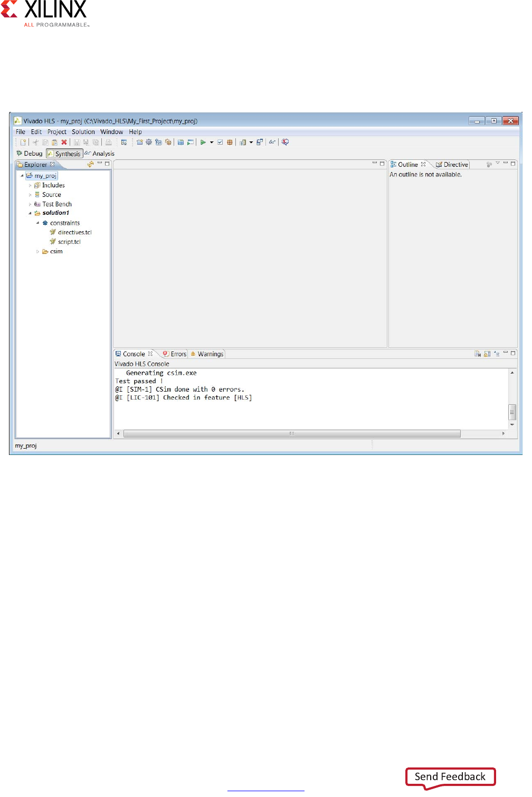Select directives.tcl in Explorer

(71, 232)
